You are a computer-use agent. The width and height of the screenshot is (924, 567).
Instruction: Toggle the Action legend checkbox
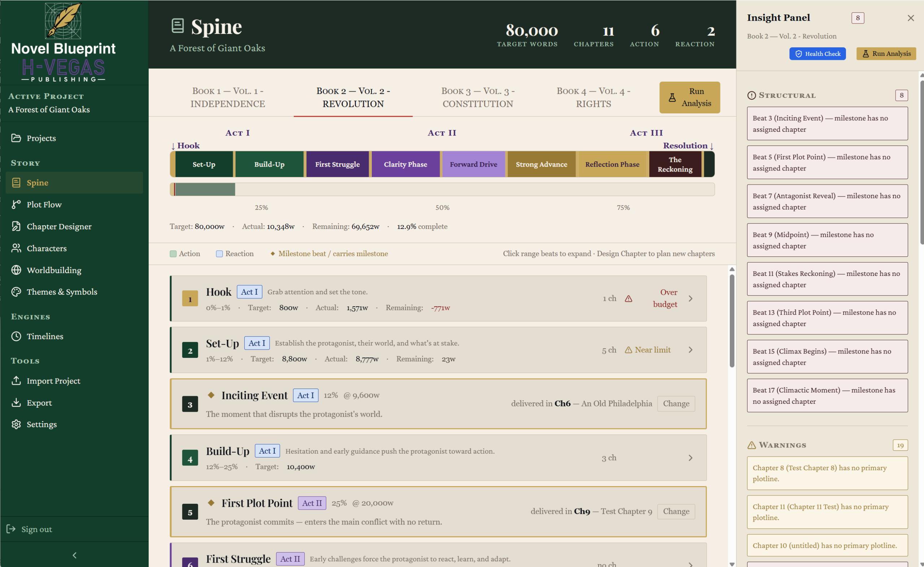pos(173,254)
